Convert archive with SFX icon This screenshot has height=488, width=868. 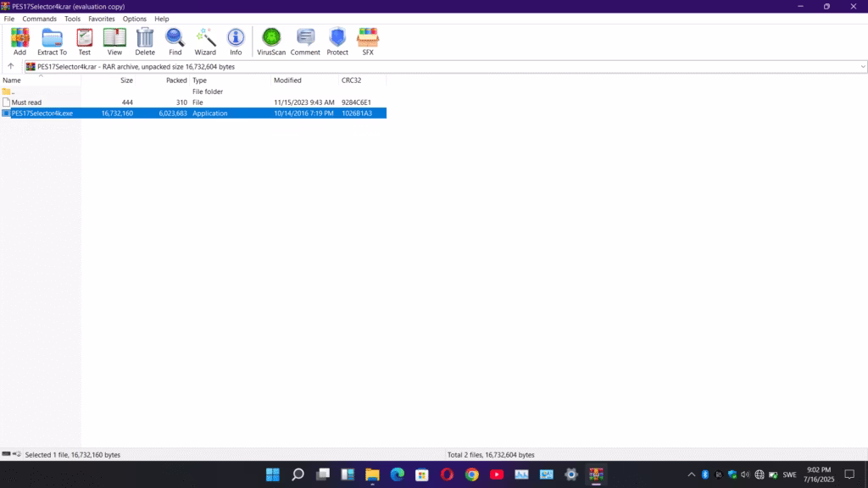click(368, 42)
